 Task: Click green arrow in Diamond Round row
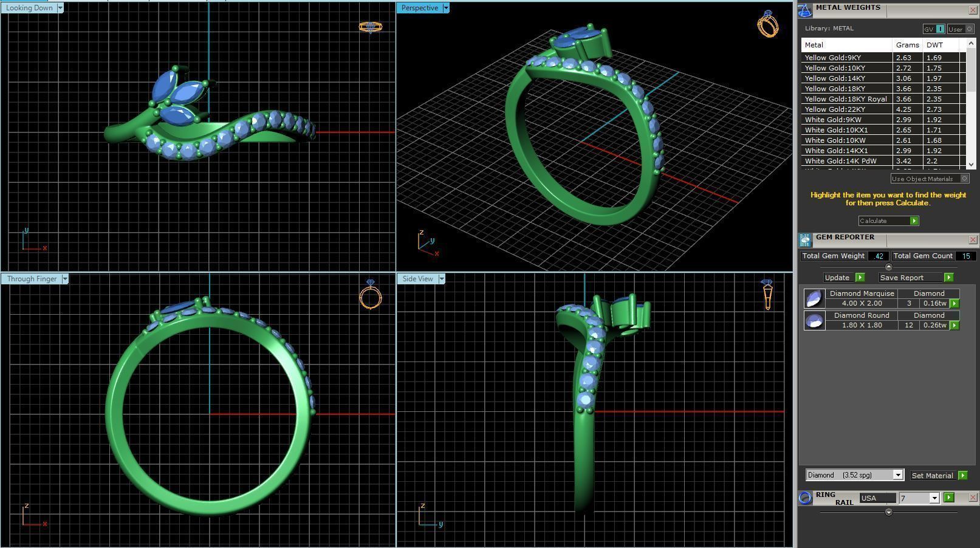[954, 325]
